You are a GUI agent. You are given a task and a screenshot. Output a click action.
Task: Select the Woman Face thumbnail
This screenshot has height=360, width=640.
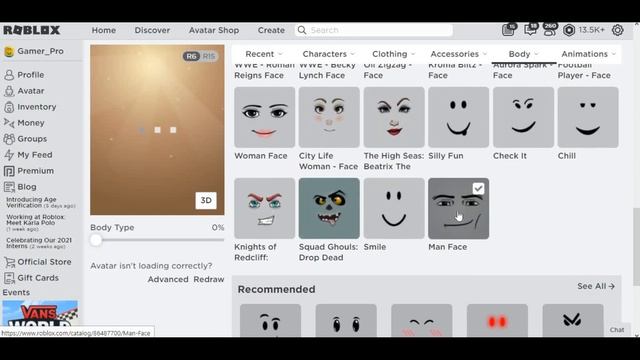coord(264,117)
